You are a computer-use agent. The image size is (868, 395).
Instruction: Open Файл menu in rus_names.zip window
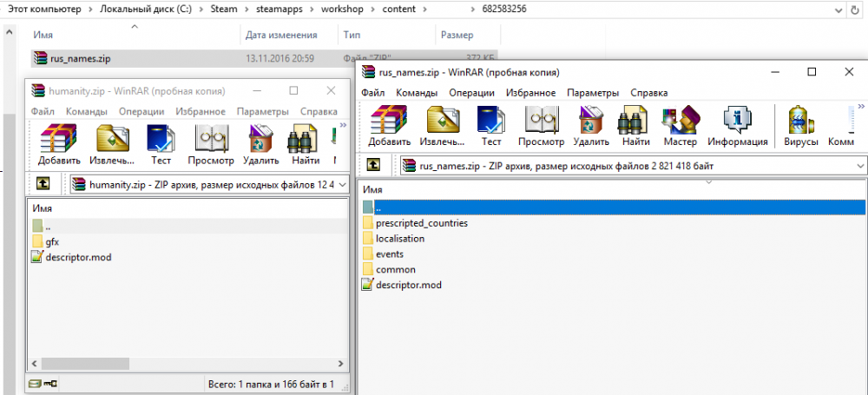click(372, 93)
